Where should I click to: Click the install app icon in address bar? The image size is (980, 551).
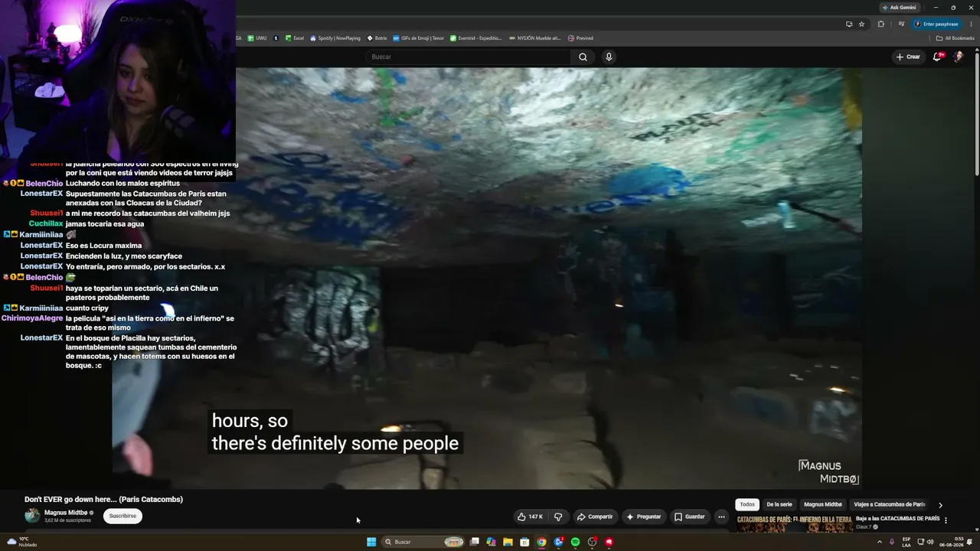tap(849, 24)
